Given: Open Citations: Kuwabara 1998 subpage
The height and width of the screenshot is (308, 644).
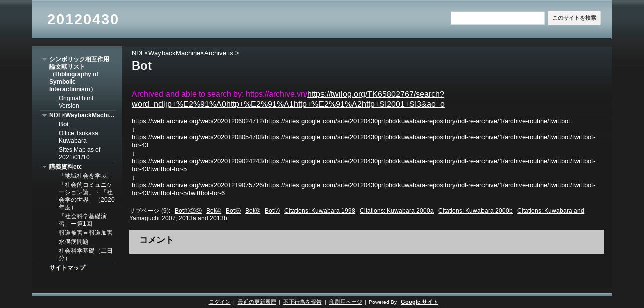Looking at the screenshot, I should (319, 211).
